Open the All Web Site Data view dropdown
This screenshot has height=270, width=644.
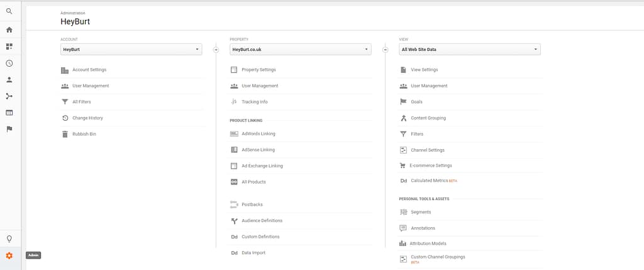[469, 49]
